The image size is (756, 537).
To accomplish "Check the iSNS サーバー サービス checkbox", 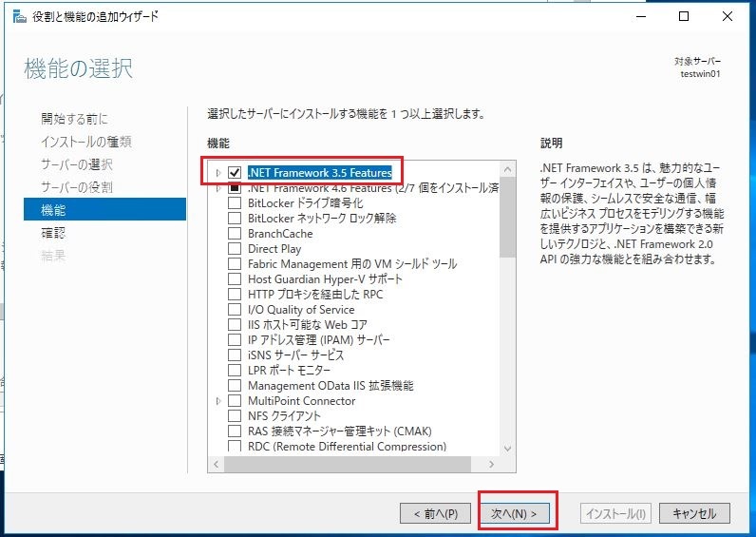I will tap(235, 355).
